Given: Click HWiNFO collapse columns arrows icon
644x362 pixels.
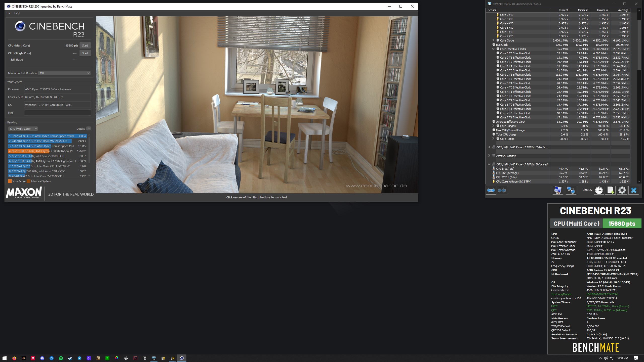Looking at the screenshot, I should click(x=502, y=190).
